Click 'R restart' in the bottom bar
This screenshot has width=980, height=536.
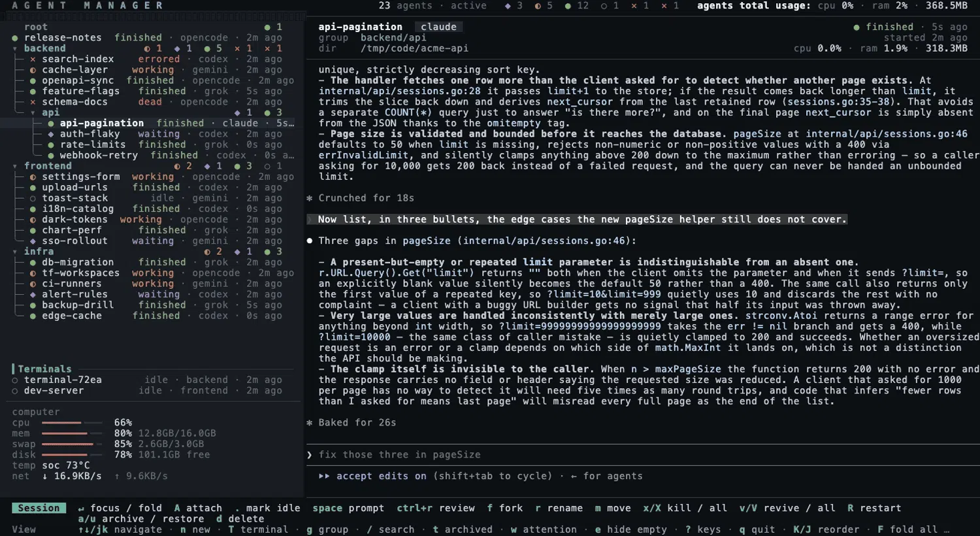click(874, 508)
